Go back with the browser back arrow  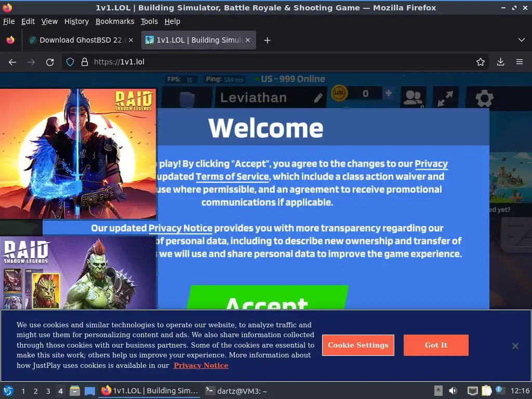point(12,62)
